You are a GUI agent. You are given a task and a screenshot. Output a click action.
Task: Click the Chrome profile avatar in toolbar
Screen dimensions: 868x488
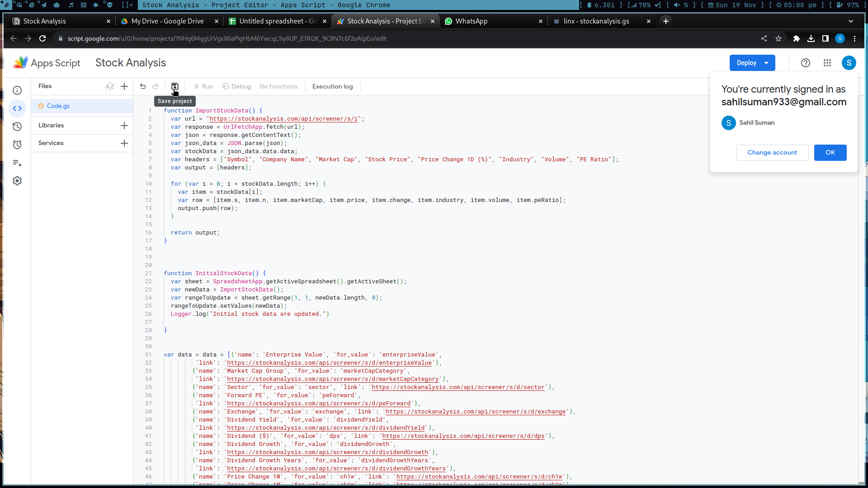tap(840, 38)
